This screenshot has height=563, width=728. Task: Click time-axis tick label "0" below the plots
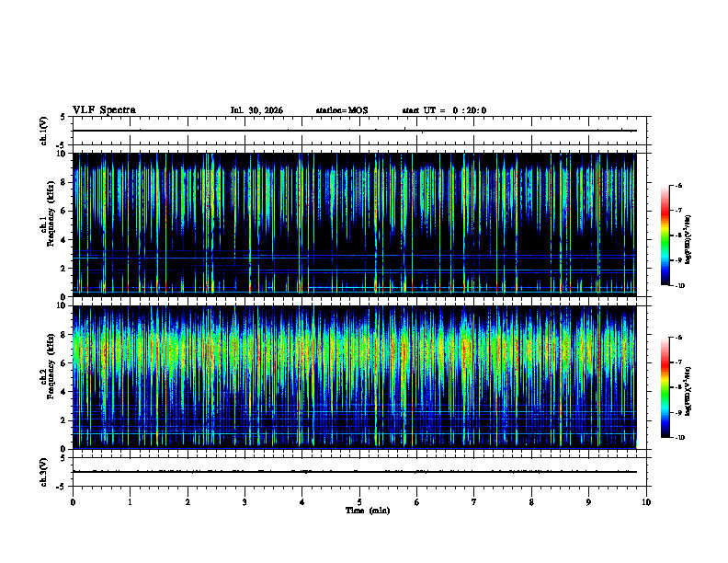tap(73, 502)
